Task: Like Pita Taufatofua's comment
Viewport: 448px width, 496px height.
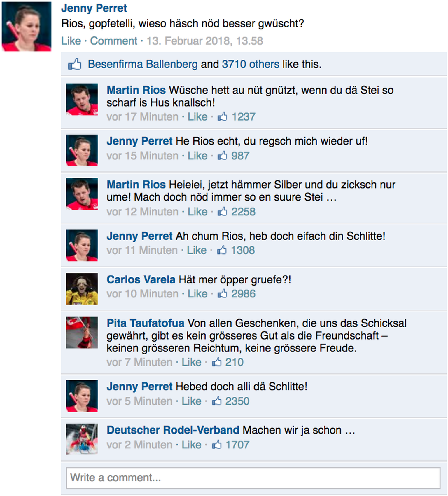Action: pyautogui.click(x=191, y=362)
